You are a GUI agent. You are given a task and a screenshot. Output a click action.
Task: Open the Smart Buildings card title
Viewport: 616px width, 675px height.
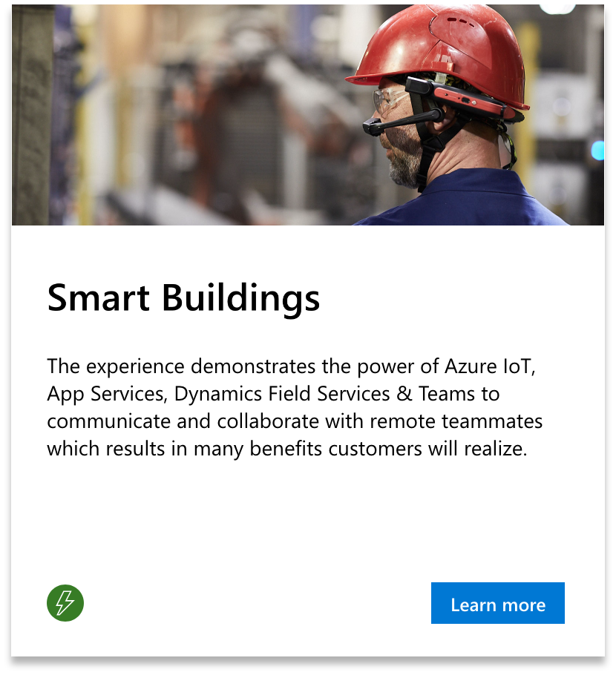click(183, 298)
